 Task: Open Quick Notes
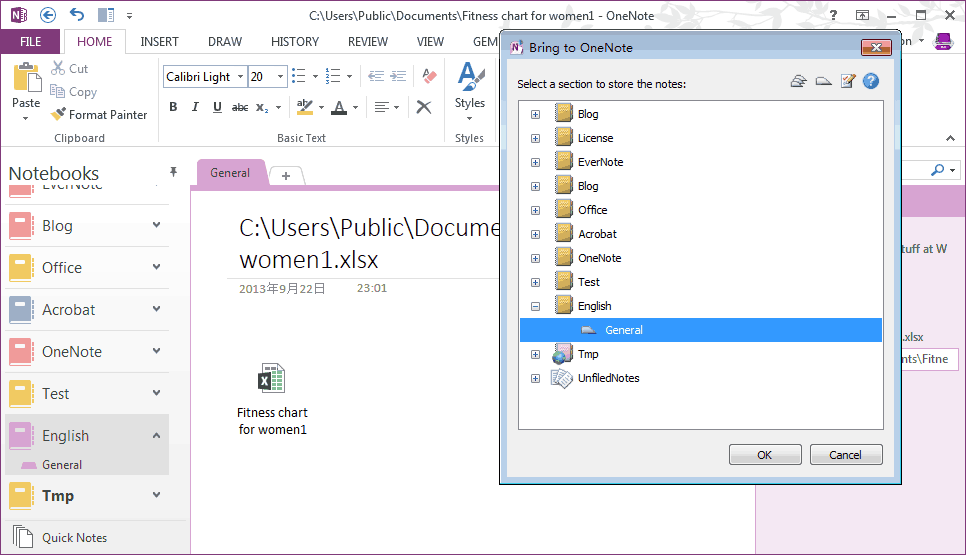click(74, 537)
